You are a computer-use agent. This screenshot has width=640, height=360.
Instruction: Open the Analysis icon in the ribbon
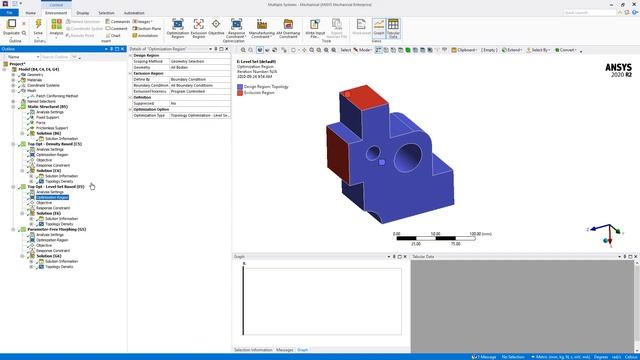pyautogui.click(x=56, y=24)
